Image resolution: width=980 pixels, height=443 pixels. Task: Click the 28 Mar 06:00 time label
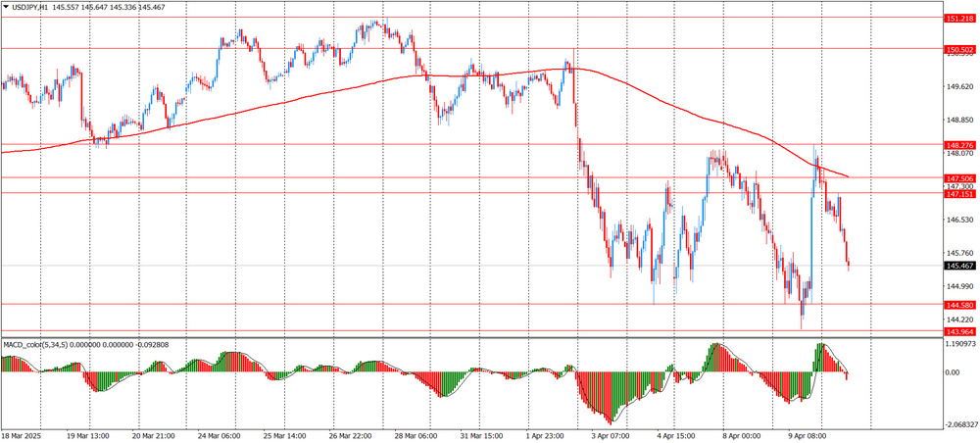pos(416,435)
